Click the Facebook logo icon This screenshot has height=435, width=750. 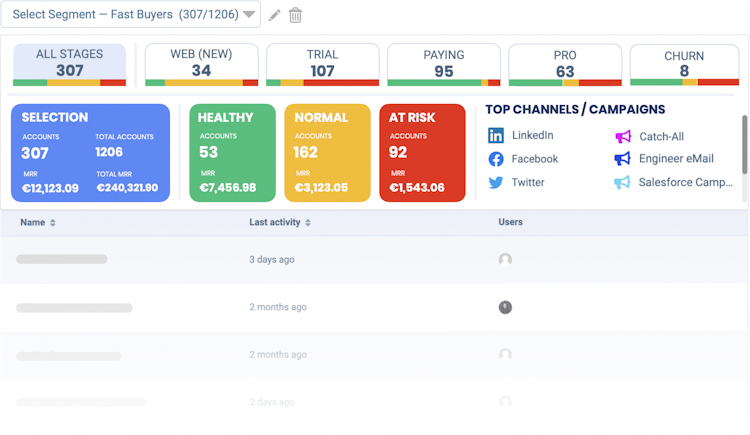point(496,159)
